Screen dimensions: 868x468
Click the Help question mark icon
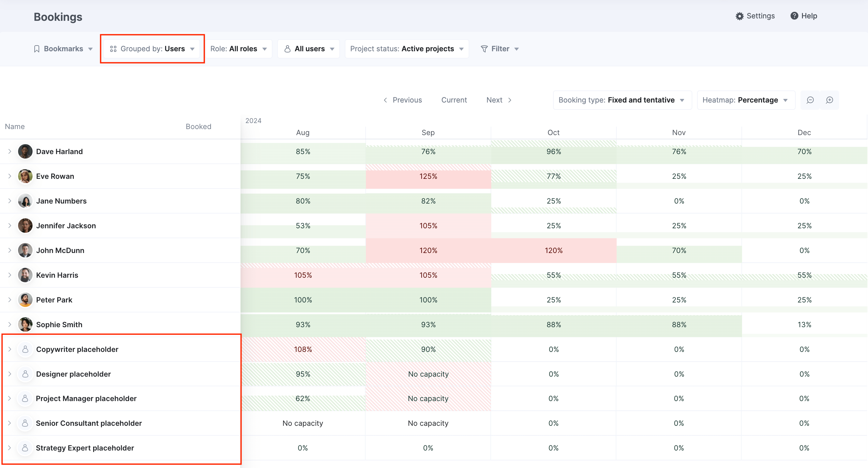point(794,16)
